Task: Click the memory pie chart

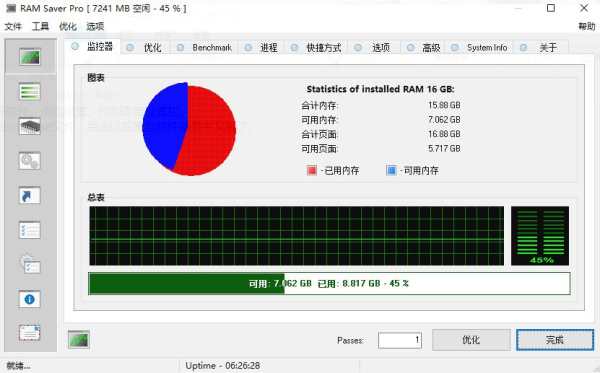Action: pos(189,129)
